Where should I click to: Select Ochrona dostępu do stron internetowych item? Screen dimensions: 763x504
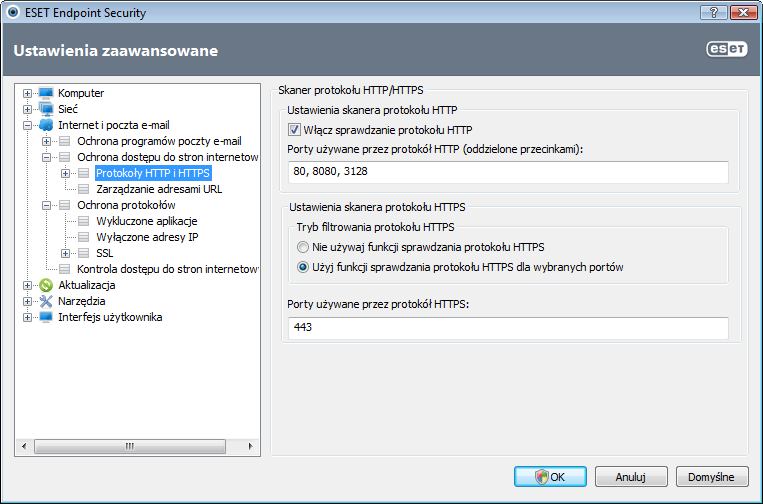pos(167,157)
